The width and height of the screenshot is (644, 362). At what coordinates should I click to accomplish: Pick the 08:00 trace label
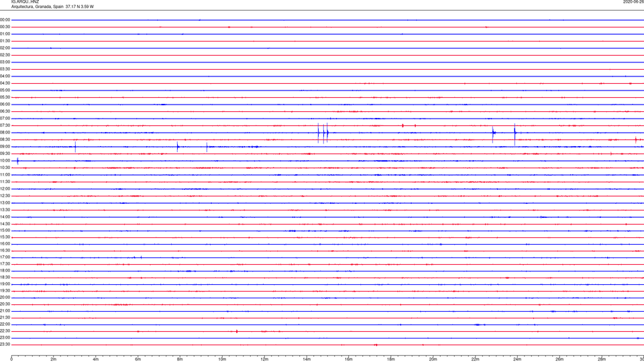(x=5, y=133)
